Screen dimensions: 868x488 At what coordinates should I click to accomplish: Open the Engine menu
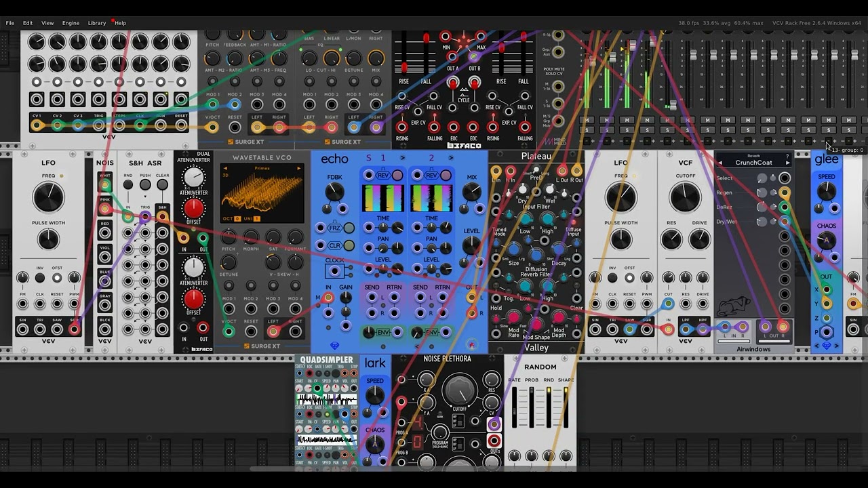point(71,23)
